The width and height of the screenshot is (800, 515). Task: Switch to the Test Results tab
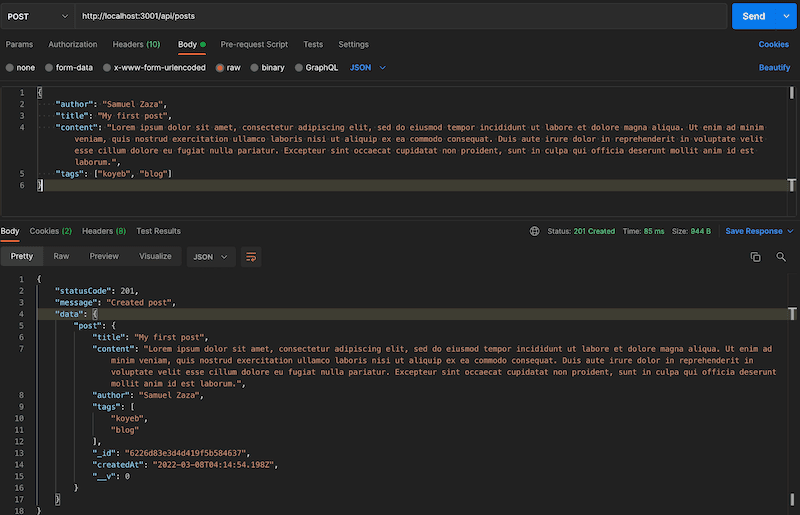point(158,231)
